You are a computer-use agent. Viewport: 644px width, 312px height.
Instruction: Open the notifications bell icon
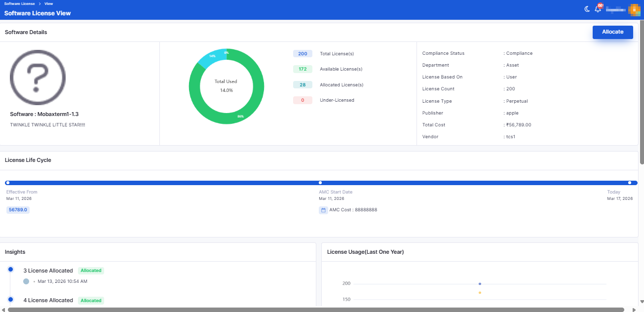coord(598,9)
